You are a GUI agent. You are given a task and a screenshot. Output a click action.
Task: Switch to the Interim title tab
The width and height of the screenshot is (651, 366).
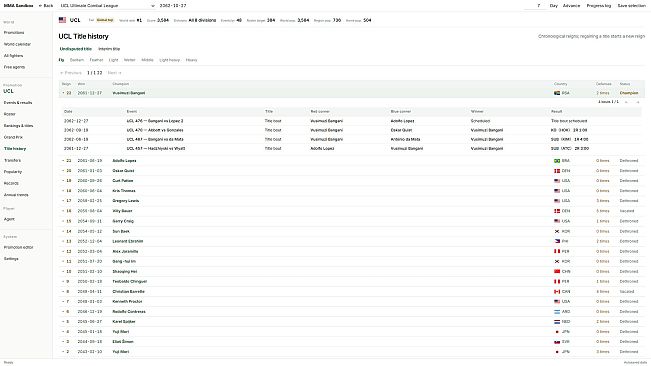(x=109, y=49)
